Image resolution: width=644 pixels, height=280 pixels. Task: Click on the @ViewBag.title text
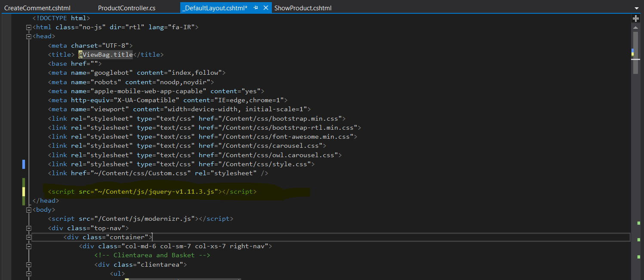click(105, 55)
